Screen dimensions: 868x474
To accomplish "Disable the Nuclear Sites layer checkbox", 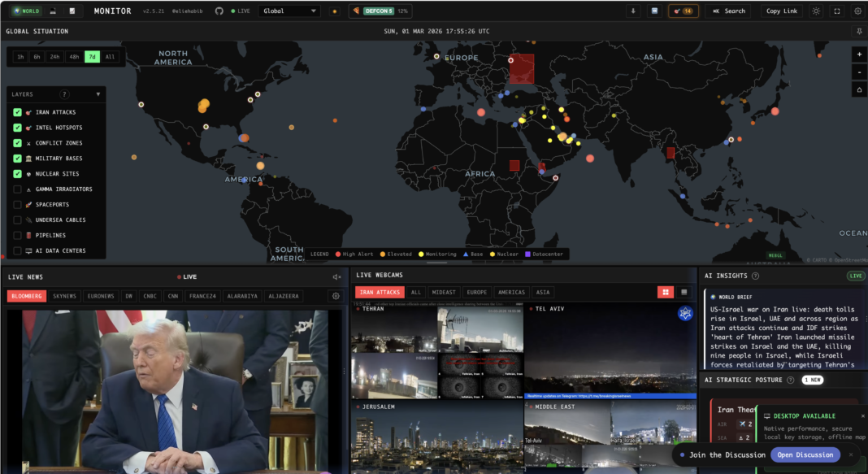I will point(17,174).
